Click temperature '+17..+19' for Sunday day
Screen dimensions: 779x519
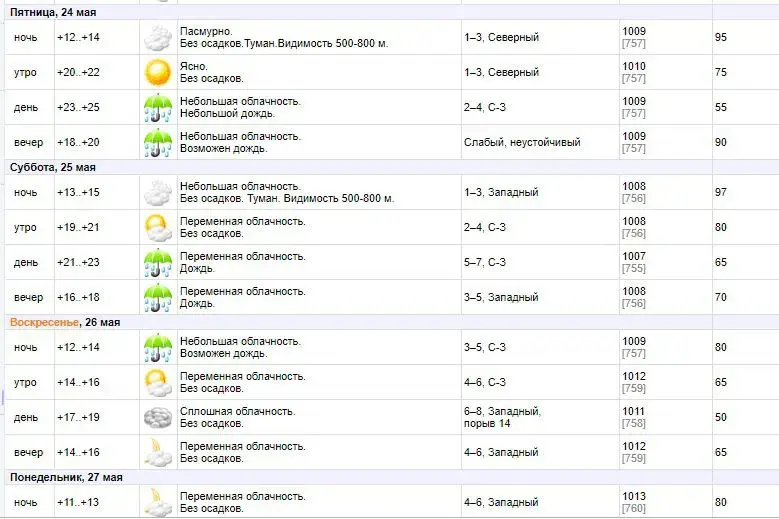click(78, 417)
